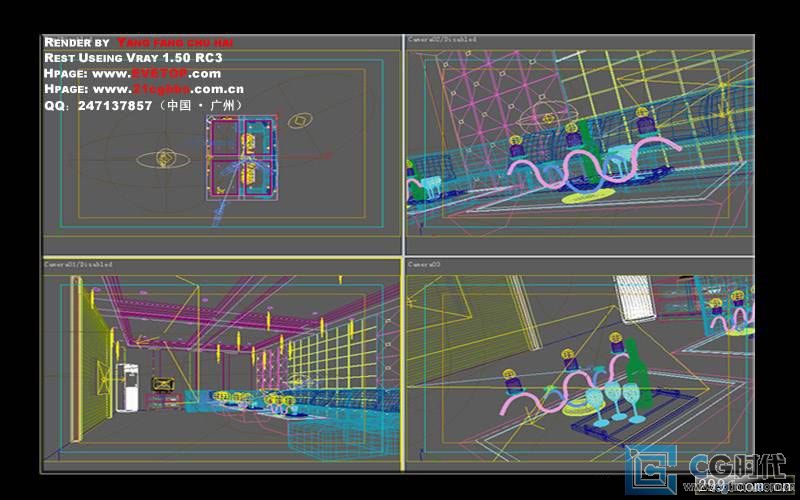
Task: Select the wall-mounted TV in Camera01 view
Action: click(161, 383)
